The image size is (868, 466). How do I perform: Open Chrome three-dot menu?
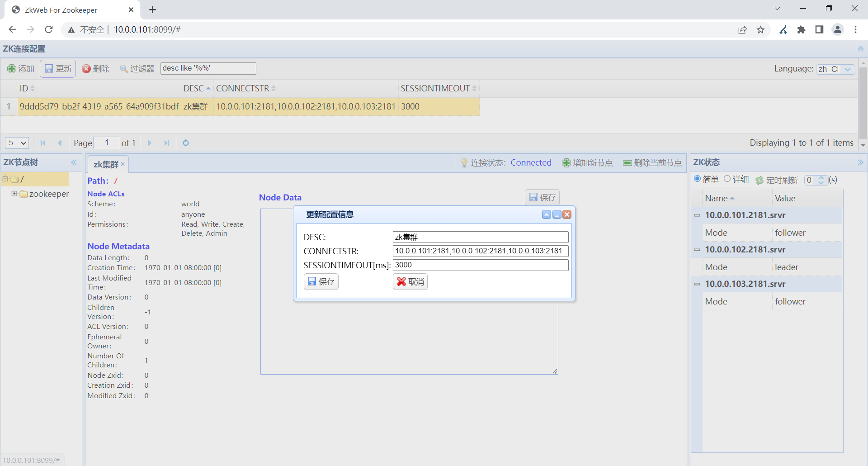pos(856,30)
